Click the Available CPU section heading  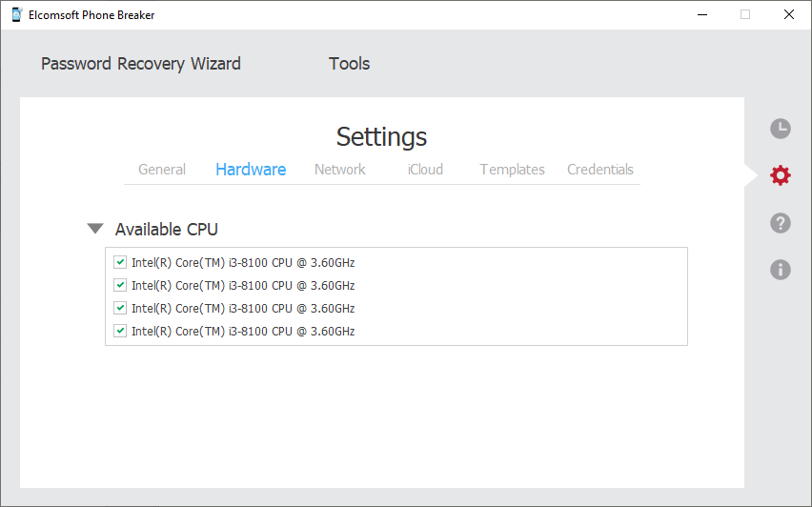pos(167,230)
